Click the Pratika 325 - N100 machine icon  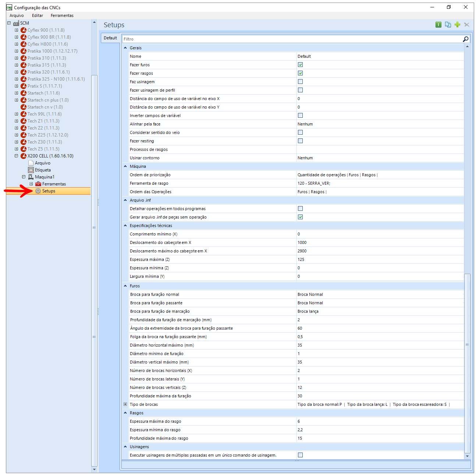(x=24, y=79)
